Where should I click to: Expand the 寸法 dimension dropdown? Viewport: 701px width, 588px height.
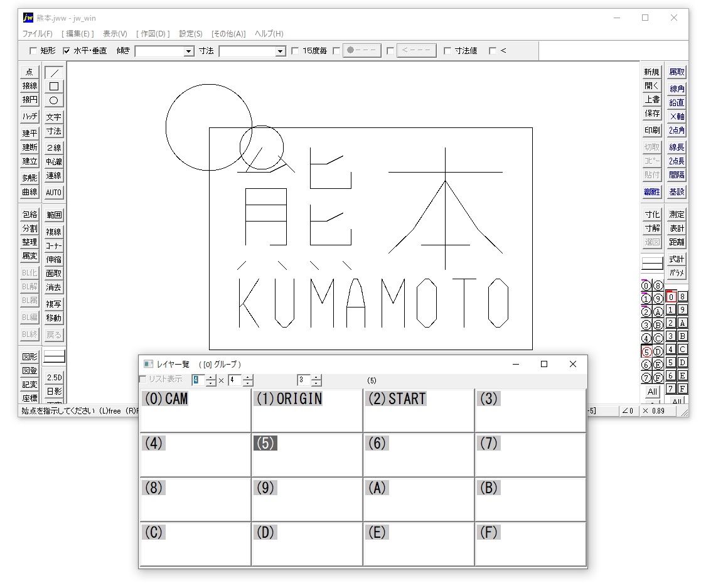281,51
